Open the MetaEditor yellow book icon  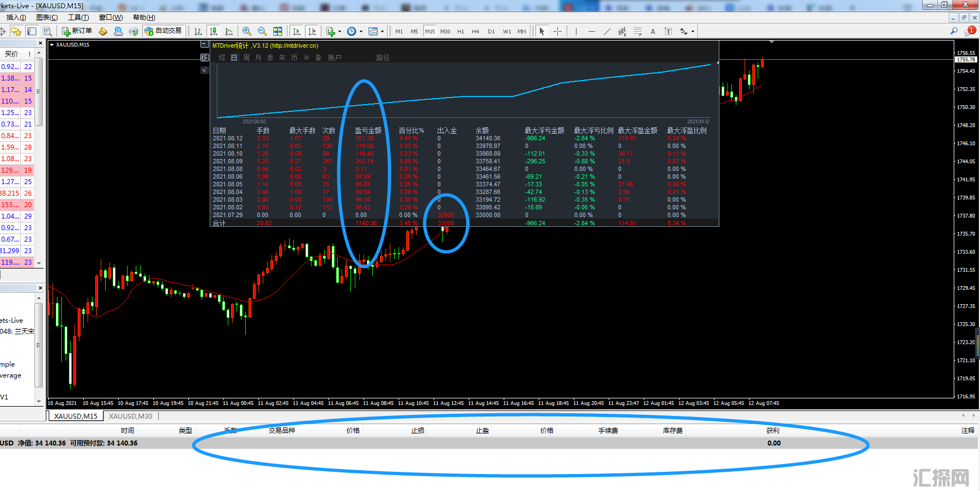[x=103, y=31]
